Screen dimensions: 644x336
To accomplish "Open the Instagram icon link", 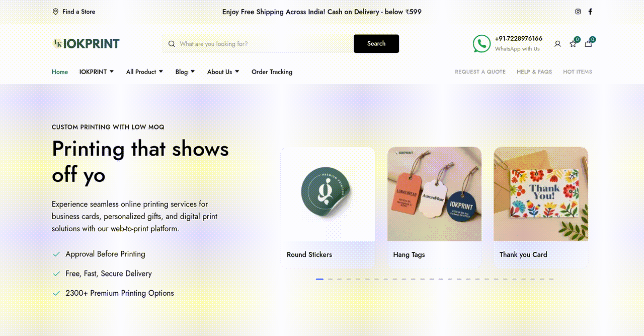I will [x=578, y=12].
